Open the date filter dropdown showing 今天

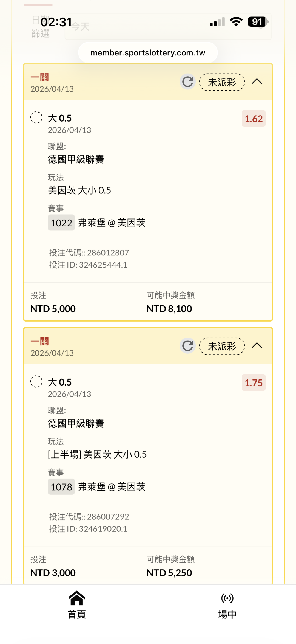coord(168,27)
